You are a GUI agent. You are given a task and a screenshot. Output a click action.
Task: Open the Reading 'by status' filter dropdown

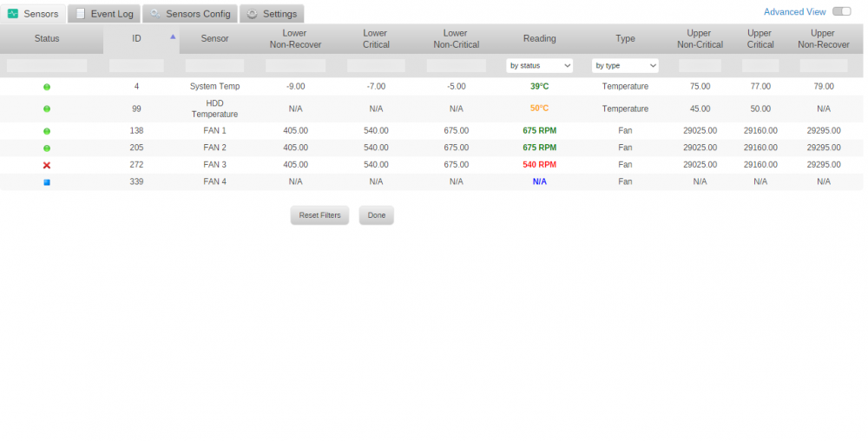click(539, 66)
